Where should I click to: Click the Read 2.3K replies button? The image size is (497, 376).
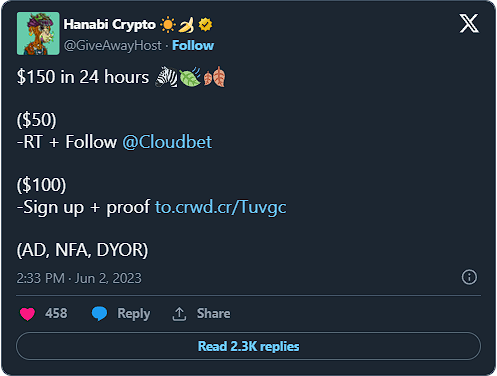248,346
